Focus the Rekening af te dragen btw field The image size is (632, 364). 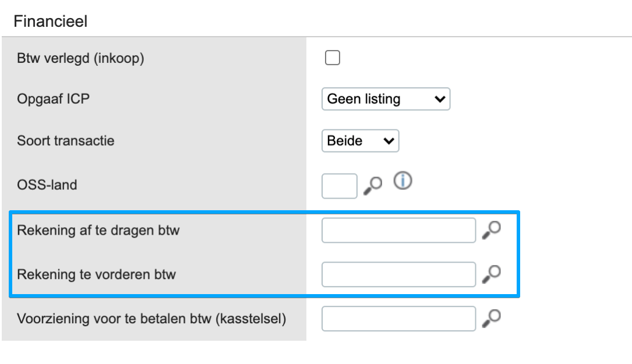tap(398, 230)
